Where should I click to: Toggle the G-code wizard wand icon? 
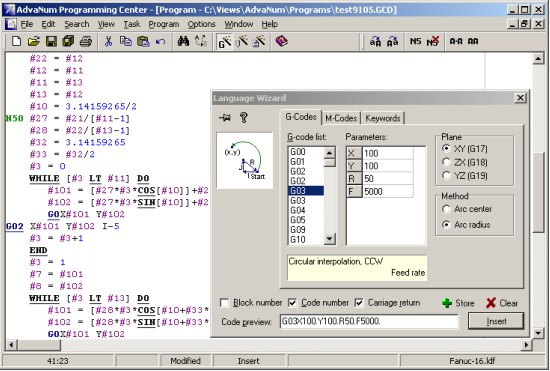224,42
